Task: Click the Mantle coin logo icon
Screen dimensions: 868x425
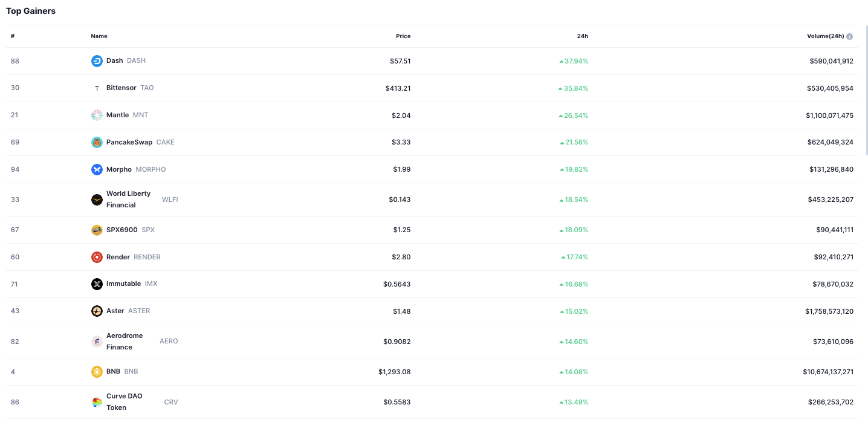Action: 97,115
